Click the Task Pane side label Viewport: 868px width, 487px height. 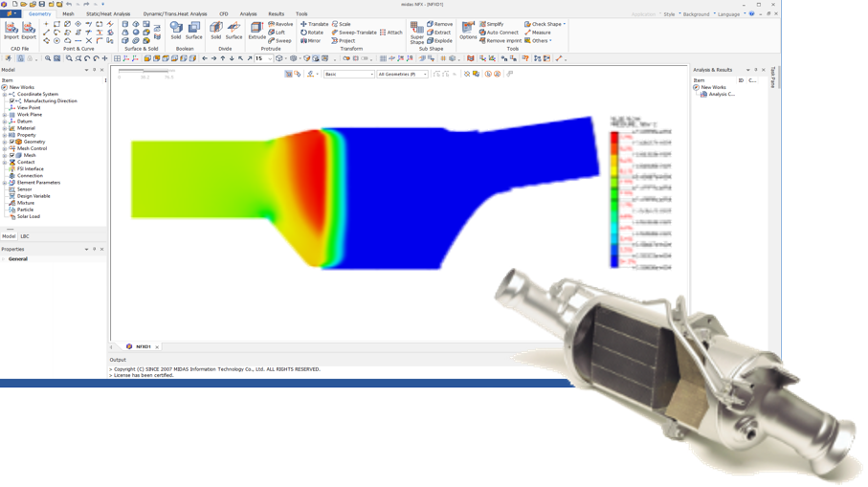[x=773, y=77]
